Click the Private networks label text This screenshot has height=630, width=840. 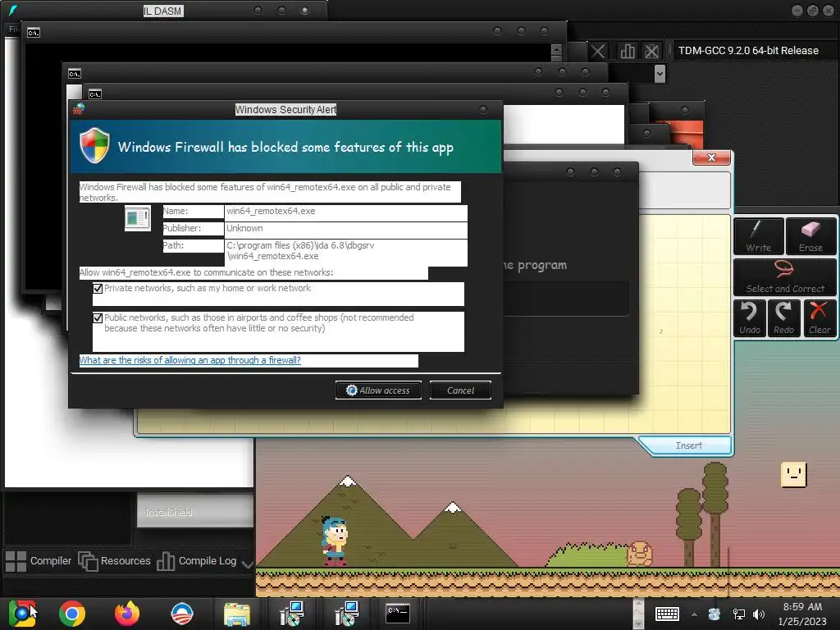(x=208, y=288)
